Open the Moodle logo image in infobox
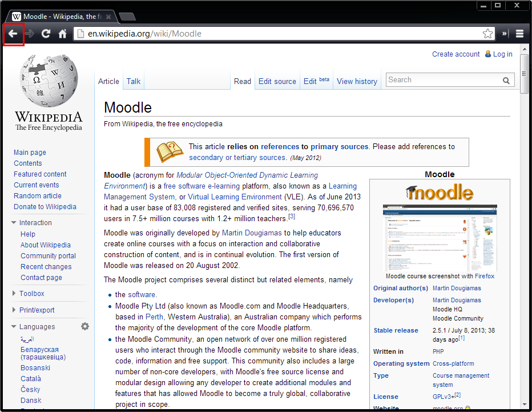 point(440,193)
